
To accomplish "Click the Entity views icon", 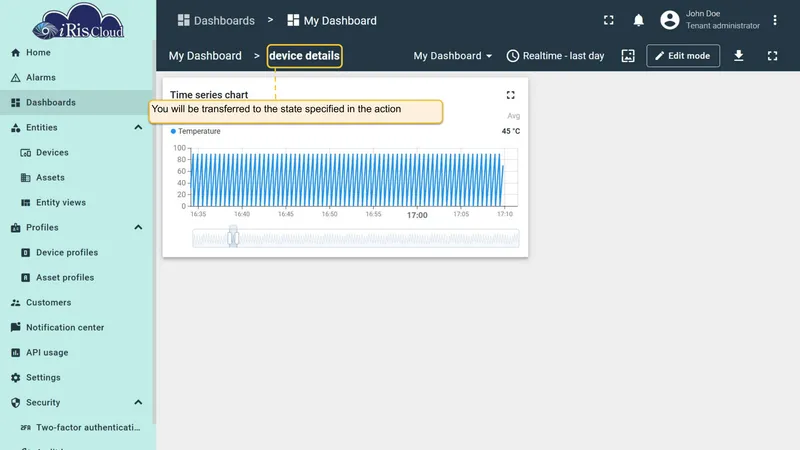I will 26,203.
